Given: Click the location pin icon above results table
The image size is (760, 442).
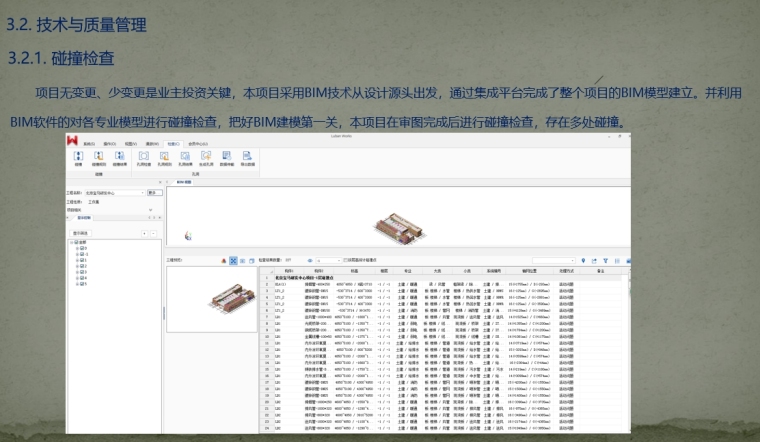Looking at the screenshot, I should point(581,260).
